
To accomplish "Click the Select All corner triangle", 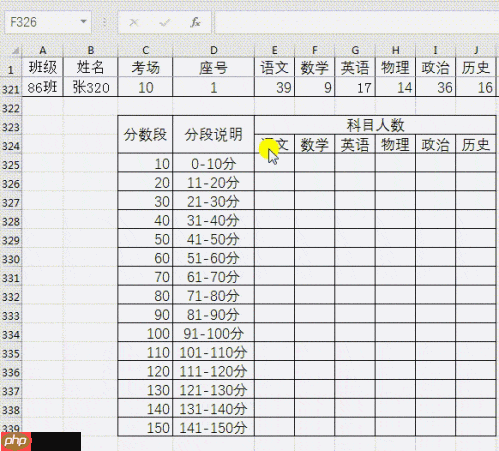I will [x=15, y=51].
